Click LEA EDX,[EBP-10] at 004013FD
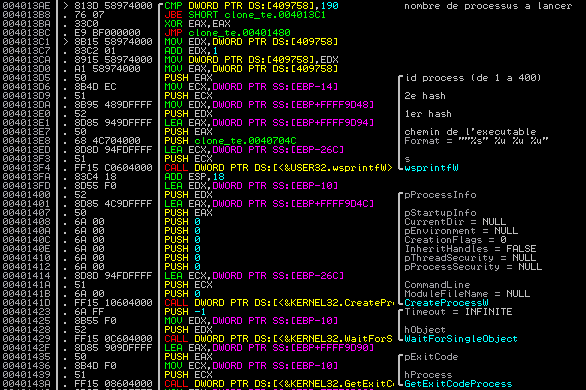 click(251, 186)
